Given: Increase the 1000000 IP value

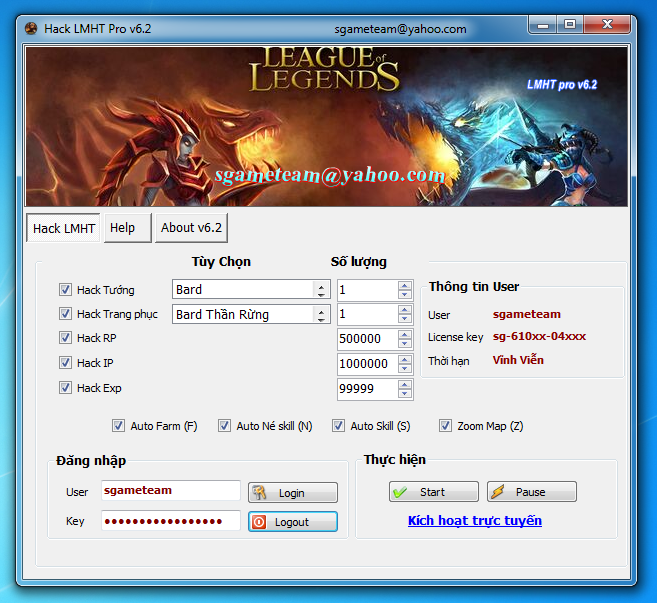Looking at the screenshot, I should (405, 359).
